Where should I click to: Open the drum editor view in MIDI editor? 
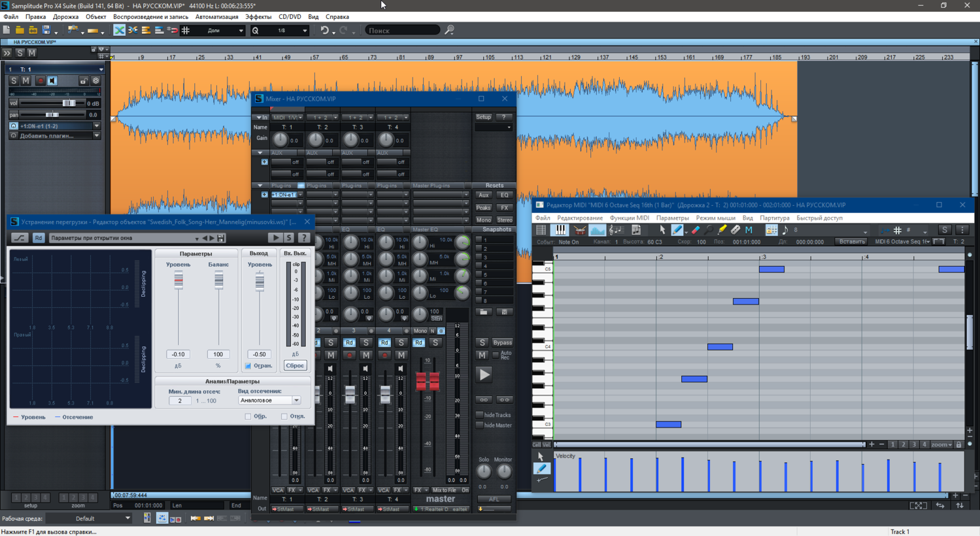tap(579, 230)
